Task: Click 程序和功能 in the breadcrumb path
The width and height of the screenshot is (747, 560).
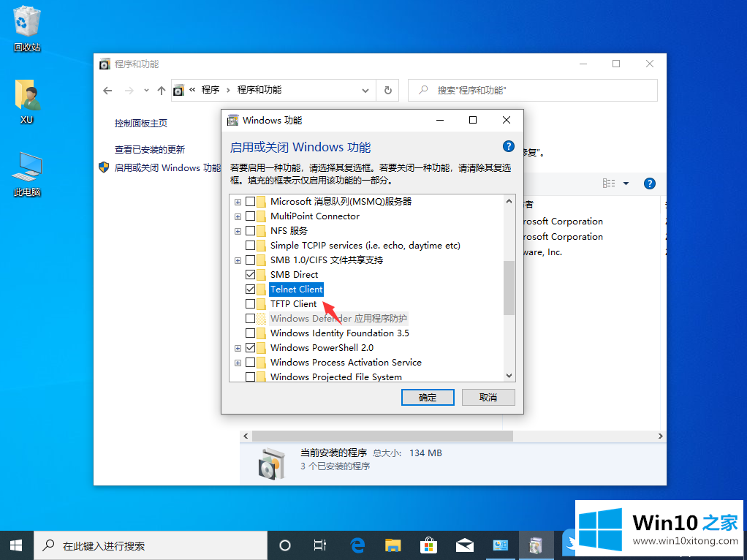Action: point(259,90)
